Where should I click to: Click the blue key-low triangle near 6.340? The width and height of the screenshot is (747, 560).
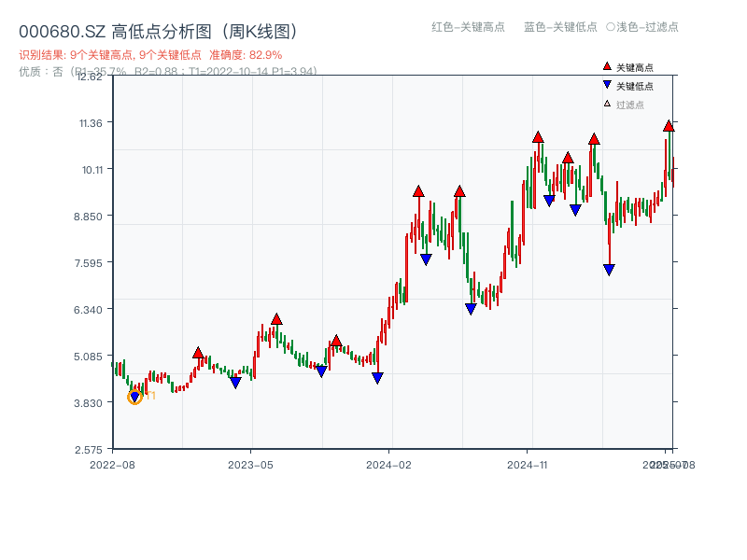(x=471, y=309)
